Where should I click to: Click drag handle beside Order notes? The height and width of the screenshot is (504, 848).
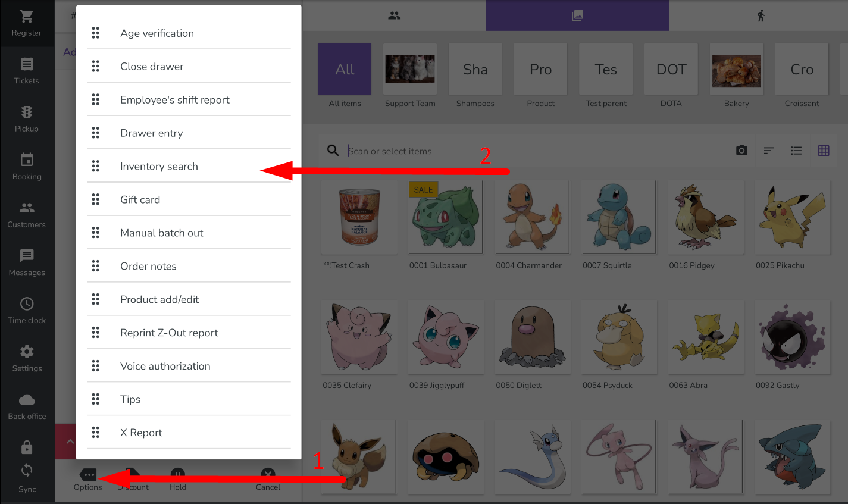(96, 266)
